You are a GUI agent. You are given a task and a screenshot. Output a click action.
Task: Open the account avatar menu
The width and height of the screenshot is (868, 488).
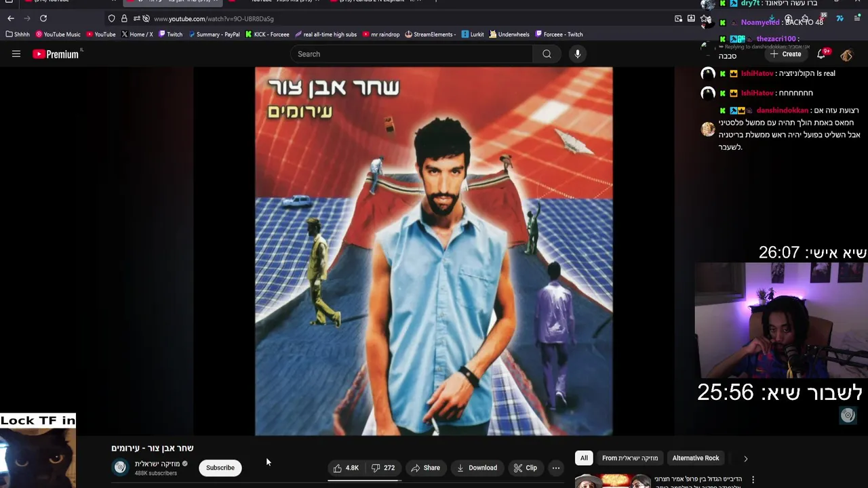[x=846, y=54]
